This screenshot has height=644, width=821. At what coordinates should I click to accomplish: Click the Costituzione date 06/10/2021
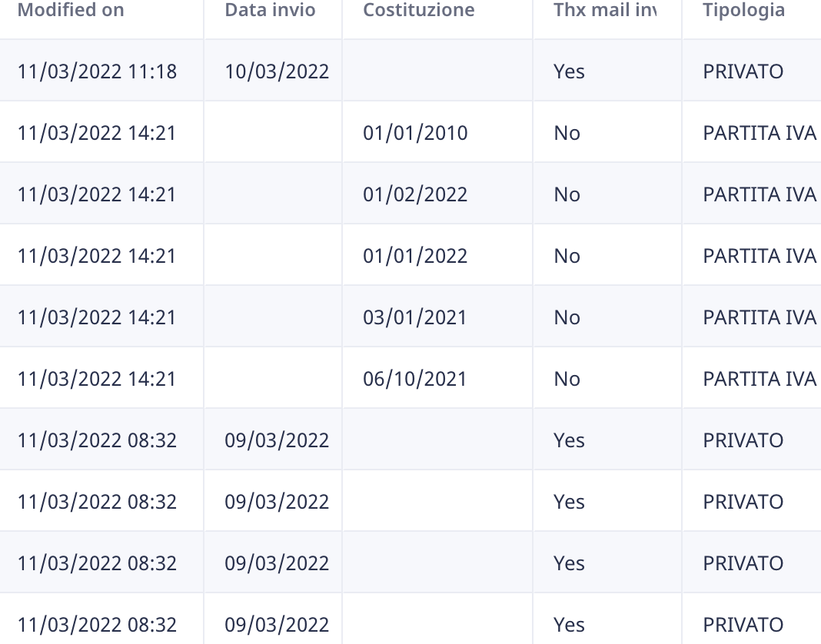[x=415, y=379]
